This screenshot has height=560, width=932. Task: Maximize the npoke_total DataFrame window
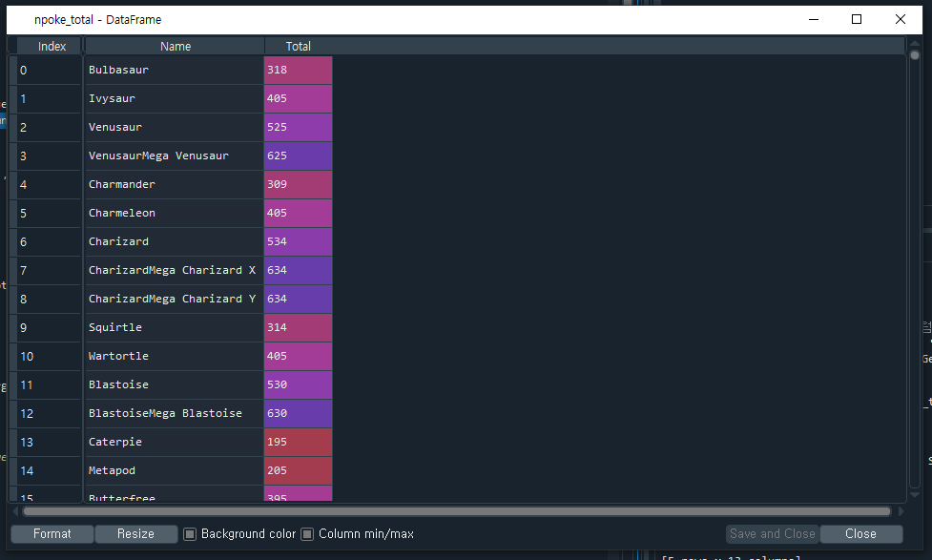[x=857, y=20]
